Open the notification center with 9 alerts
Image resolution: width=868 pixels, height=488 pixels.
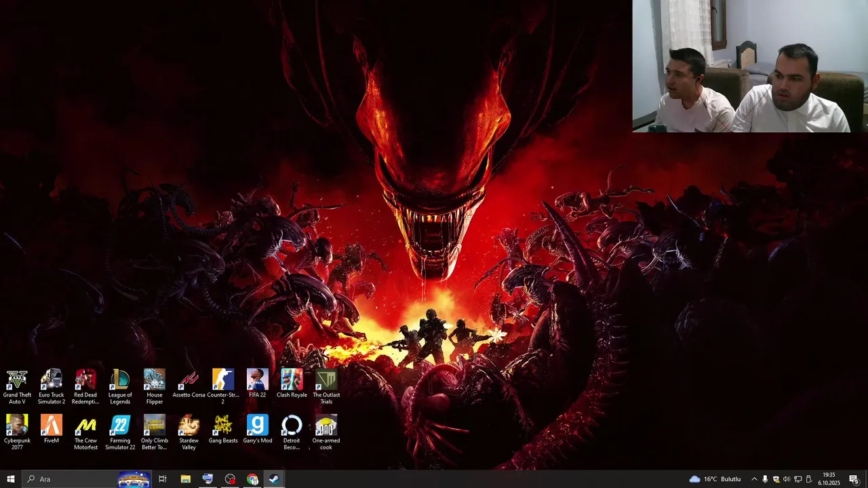click(854, 479)
